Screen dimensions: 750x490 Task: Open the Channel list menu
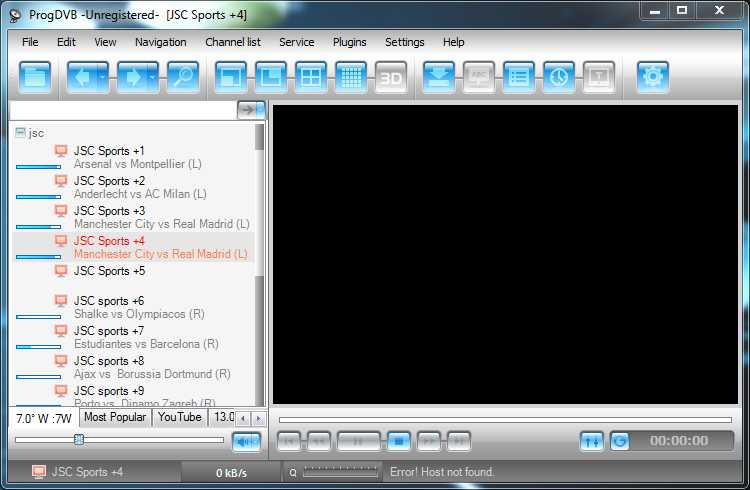233,42
